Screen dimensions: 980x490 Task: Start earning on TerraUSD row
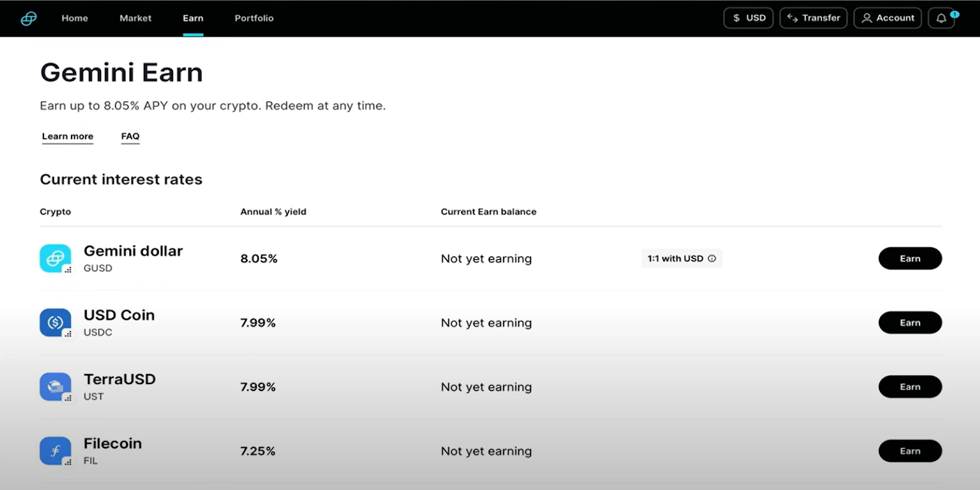pyautogui.click(x=910, y=387)
